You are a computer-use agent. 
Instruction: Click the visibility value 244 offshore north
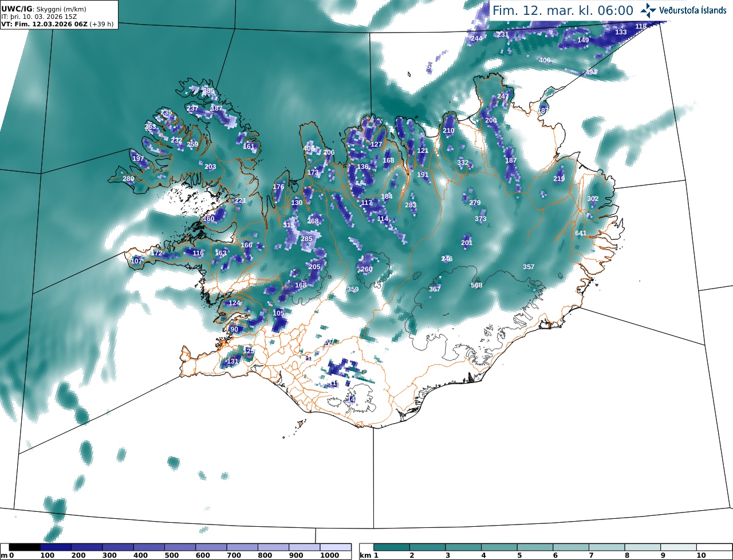point(476,38)
